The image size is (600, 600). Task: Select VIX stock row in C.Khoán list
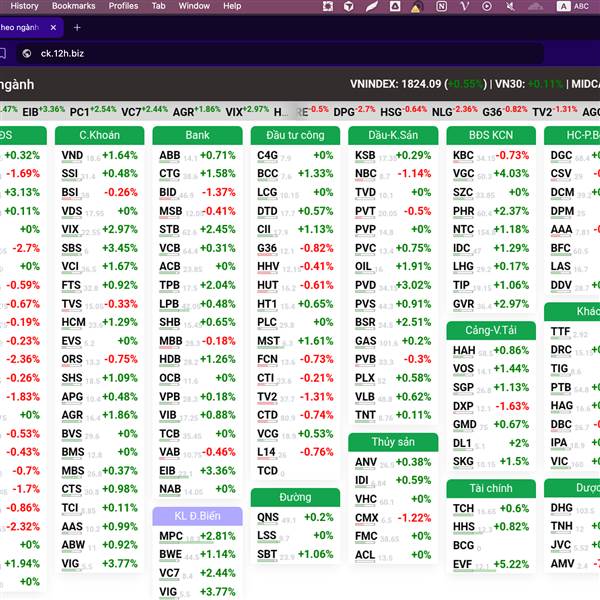pos(99,230)
